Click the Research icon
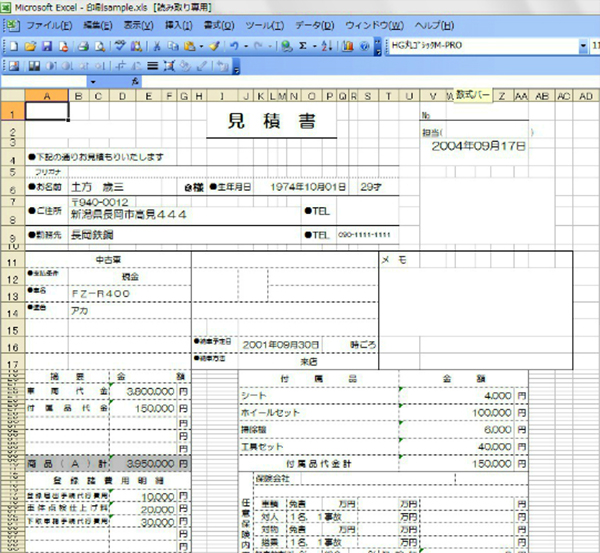This screenshot has height=553, width=600. click(136, 46)
